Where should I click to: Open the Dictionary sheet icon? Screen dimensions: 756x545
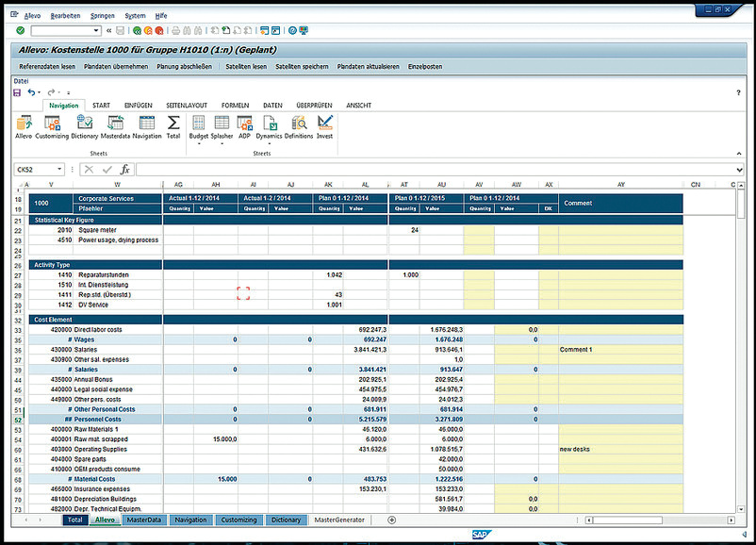click(85, 124)
